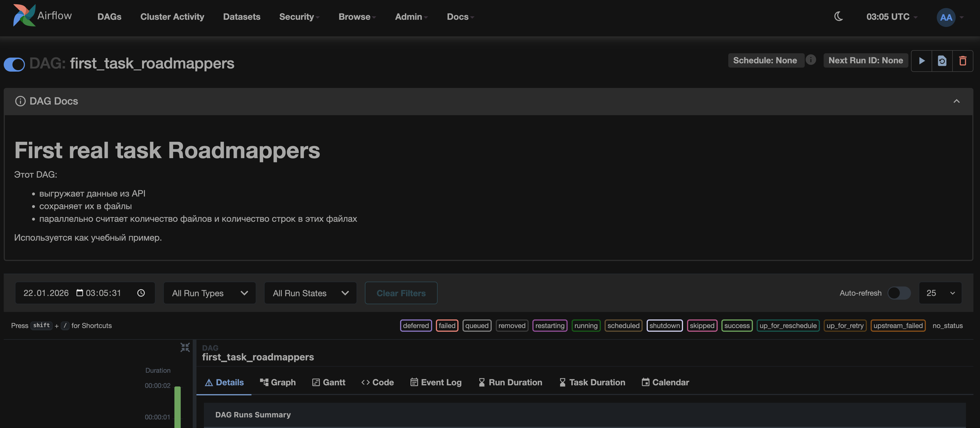The image size is (980, 428).
Task: Toggle dark mode moon icon
Action: pos(839,16)
